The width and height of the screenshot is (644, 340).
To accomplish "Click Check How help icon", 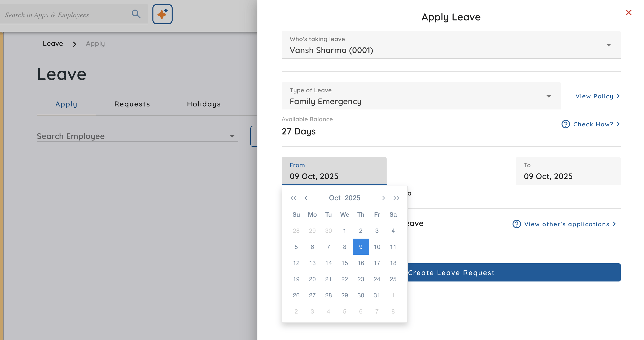I will click(x=566, y=124).
